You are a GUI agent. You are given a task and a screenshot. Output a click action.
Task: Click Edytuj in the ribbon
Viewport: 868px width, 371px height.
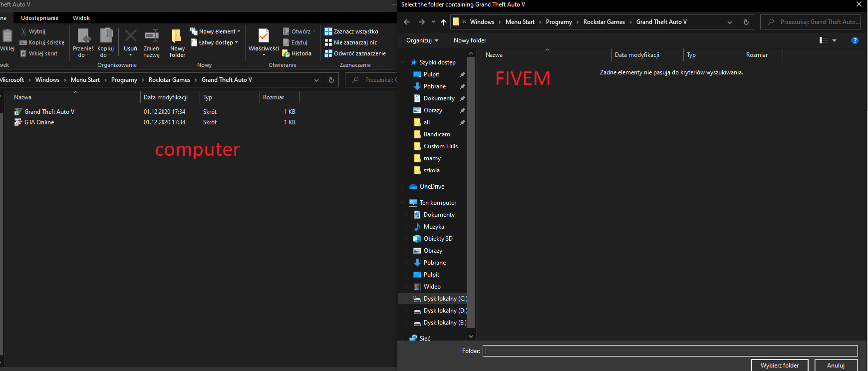click(x=295, y=42)
